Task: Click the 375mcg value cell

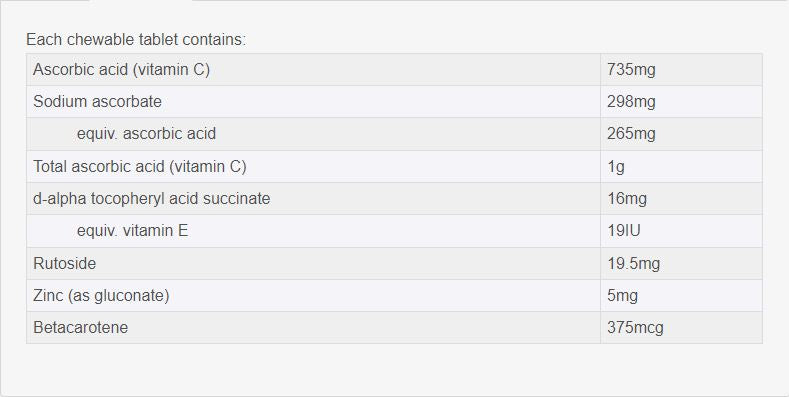Action: pos(681,328)
